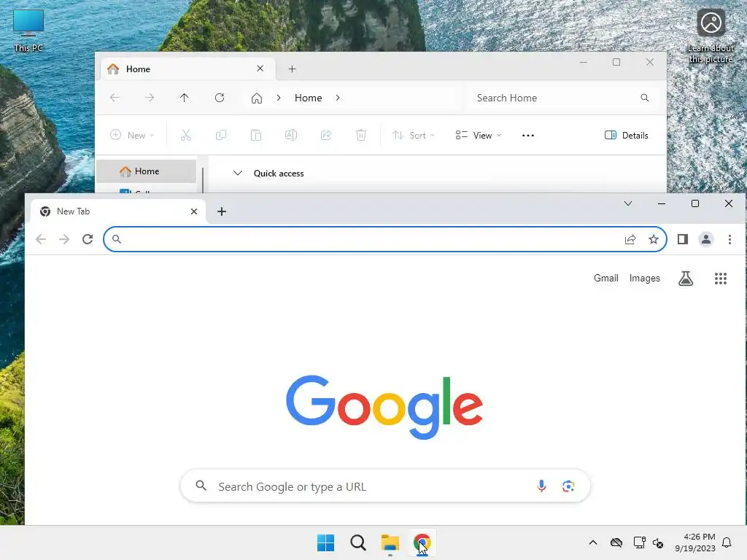This screenshot has width=747, height=560.
Task: Open New dropdown in Explorer
Action: pos(132,135)
